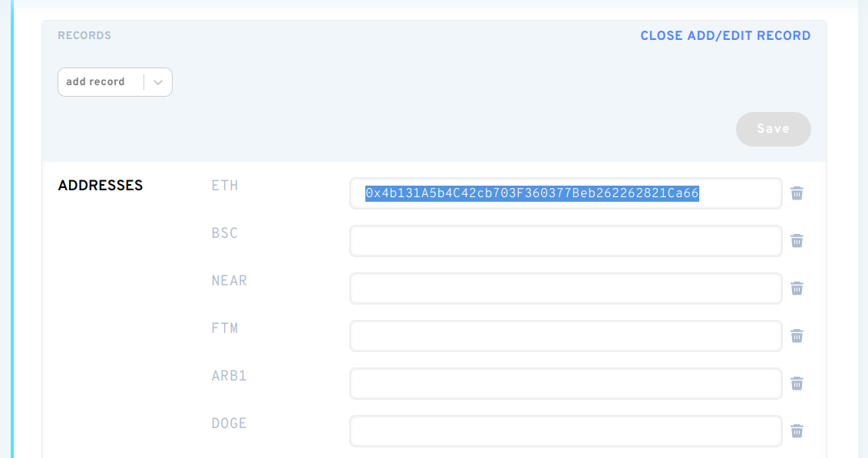The height and width of the screenshot is (458, 868).
Task: Click trash icon next to FTM field
Action: [x=797, y=336]
